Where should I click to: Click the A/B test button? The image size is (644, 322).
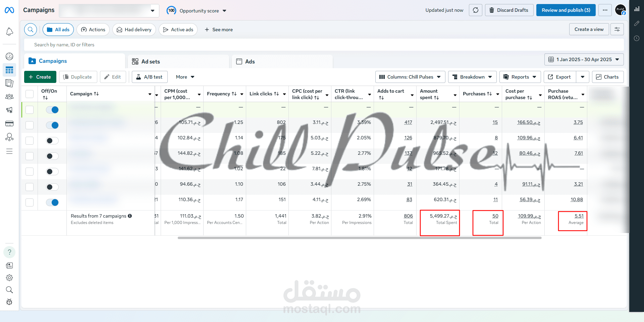[150, 77]
